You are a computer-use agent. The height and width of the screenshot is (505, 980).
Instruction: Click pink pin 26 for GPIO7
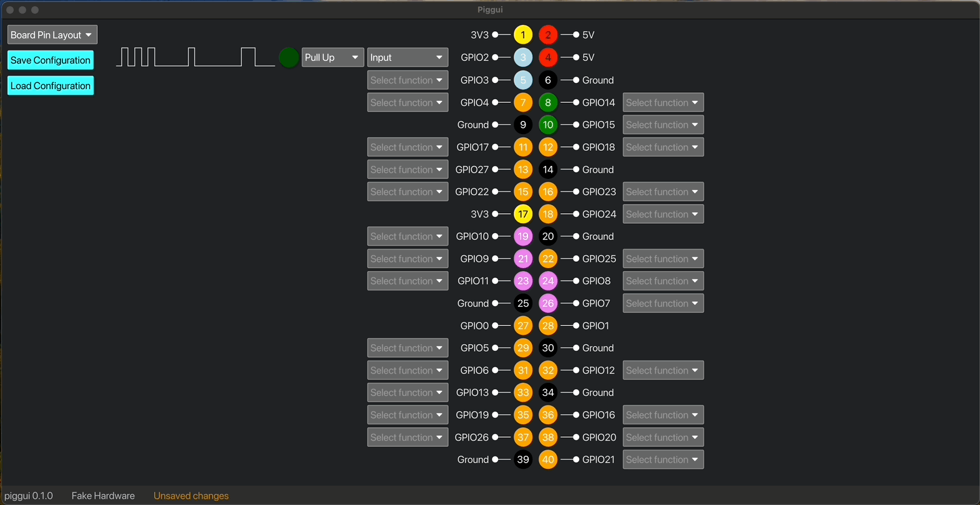click(x=548, y=303)
